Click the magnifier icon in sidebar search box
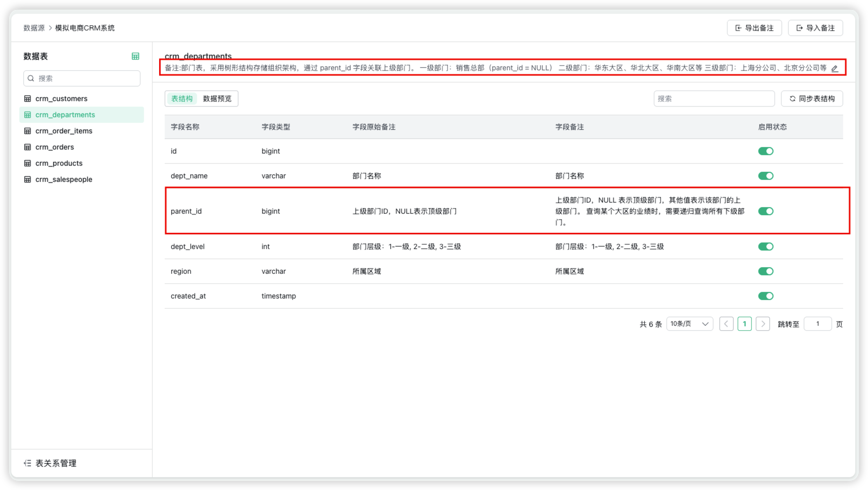 [x=31, y=78]
